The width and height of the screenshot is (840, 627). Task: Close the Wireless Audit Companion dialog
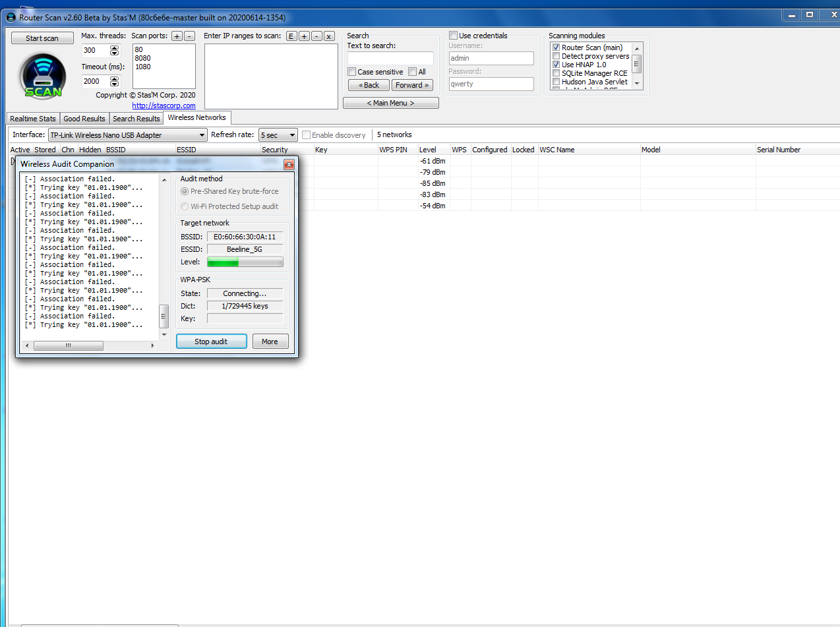(x=289, y=164)
